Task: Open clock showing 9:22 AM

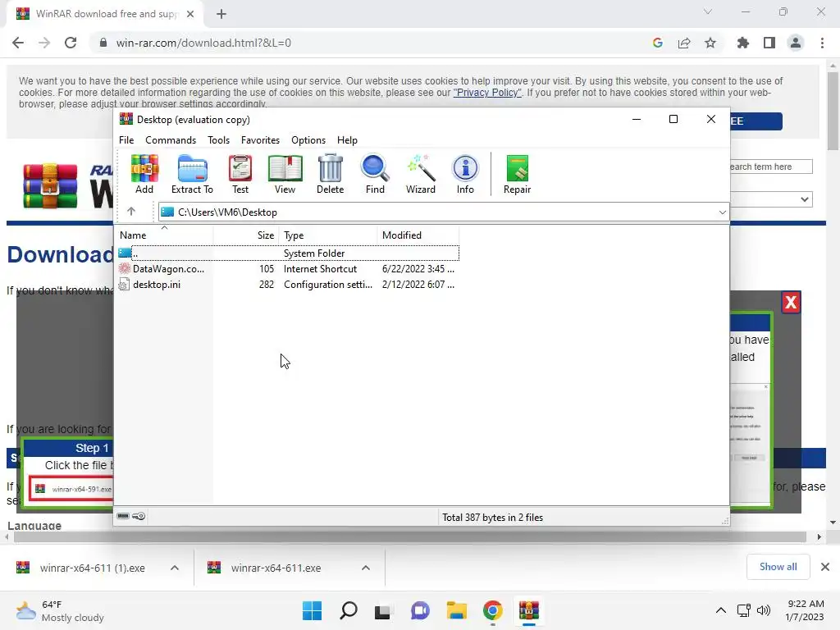Action: click(x=805, y=610)
